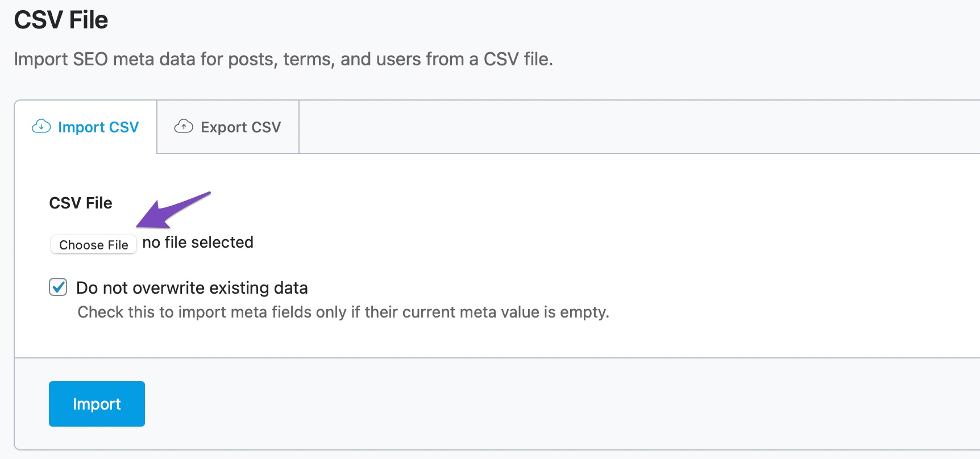Click the "Do not overwrite existing data" label text
Image resolution: width=980 pixels, height=459 pixels.
pos(192,288)
